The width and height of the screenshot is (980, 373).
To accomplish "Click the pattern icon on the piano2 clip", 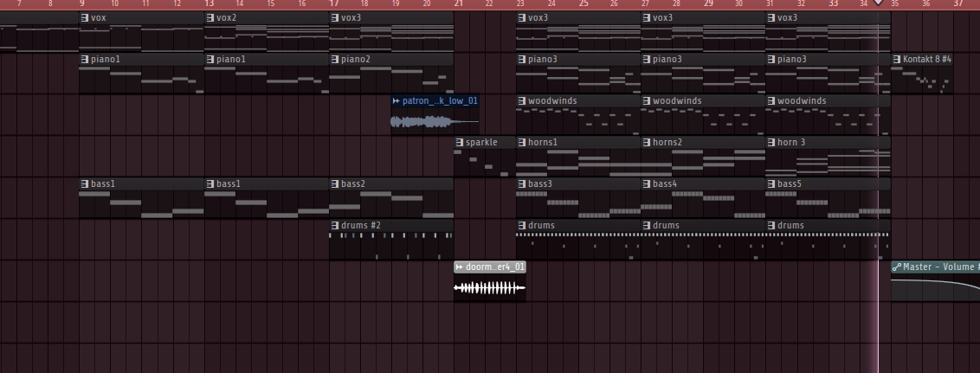I will (x=334, y=60).
